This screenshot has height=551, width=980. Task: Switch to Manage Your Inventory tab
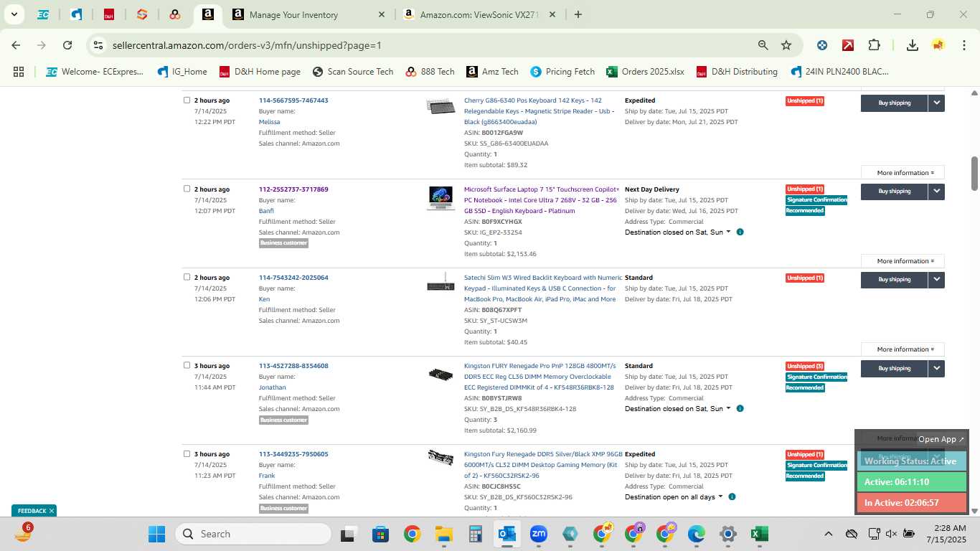[308, 14]
